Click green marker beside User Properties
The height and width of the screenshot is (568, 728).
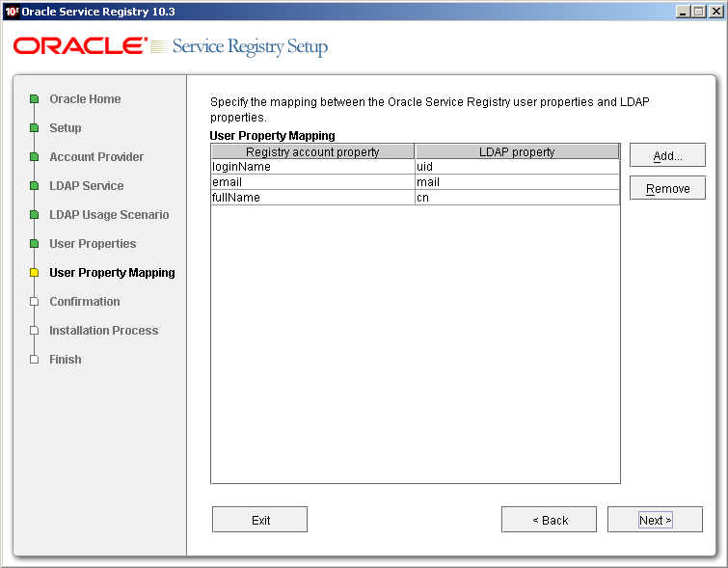tap(34, 243)
